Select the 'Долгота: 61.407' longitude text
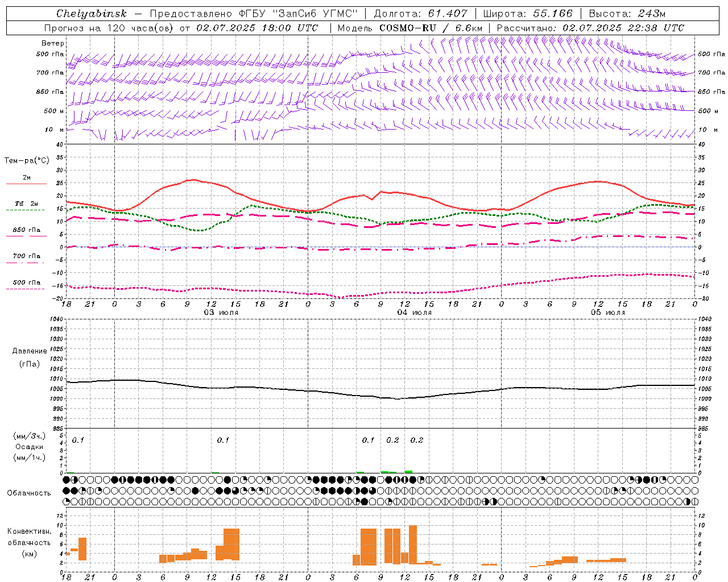 421,14
